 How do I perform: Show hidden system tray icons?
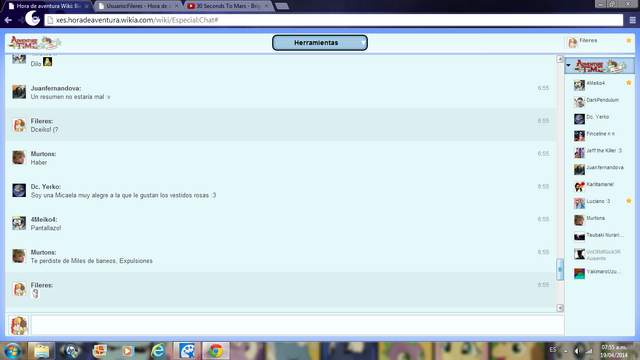[565, 351]
